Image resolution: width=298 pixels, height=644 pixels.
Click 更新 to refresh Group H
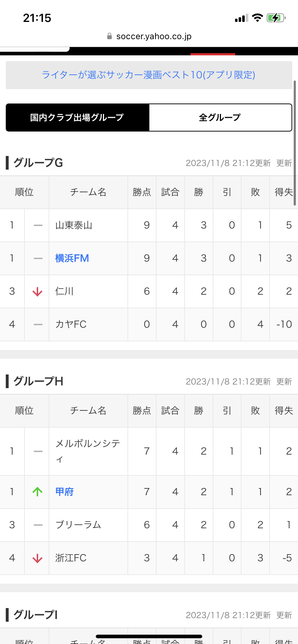(284, 382)
